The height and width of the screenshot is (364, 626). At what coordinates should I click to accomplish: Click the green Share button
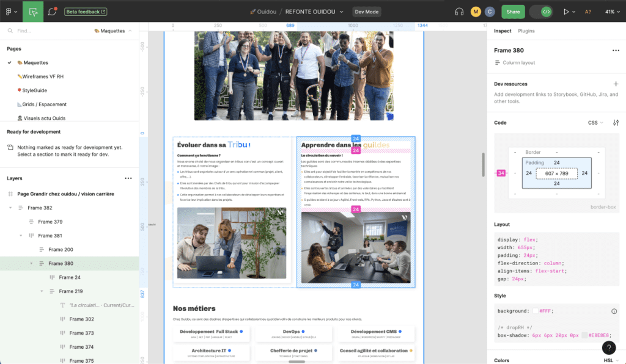[x=513, y=12]
